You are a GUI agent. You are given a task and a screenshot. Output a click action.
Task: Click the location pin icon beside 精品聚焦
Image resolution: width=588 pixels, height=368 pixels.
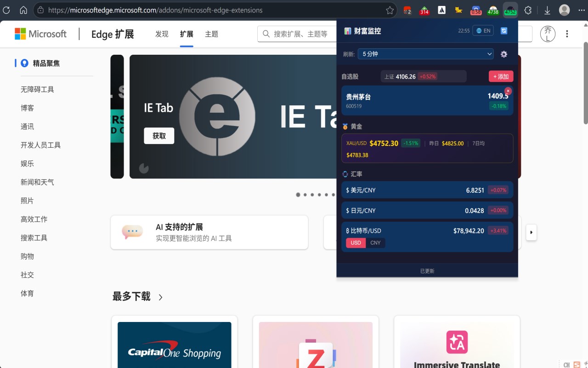(x=25, y=63)
